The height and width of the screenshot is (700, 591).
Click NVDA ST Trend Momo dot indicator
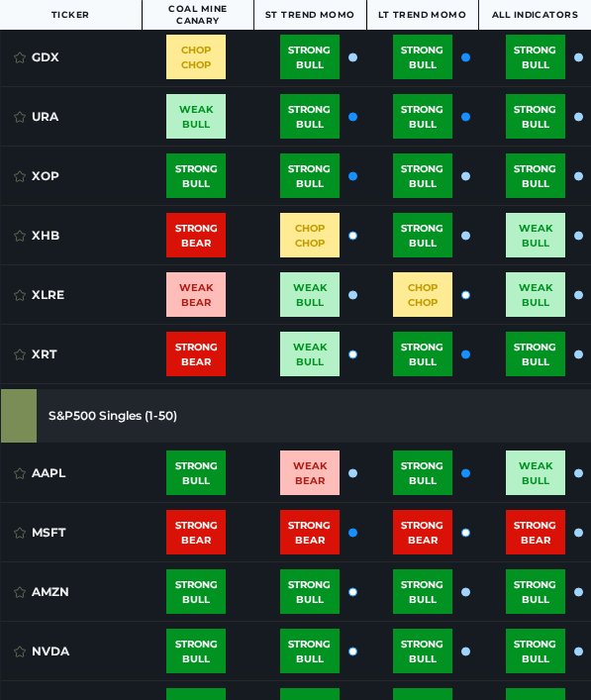pyautogui.click(x=352, y=651)
